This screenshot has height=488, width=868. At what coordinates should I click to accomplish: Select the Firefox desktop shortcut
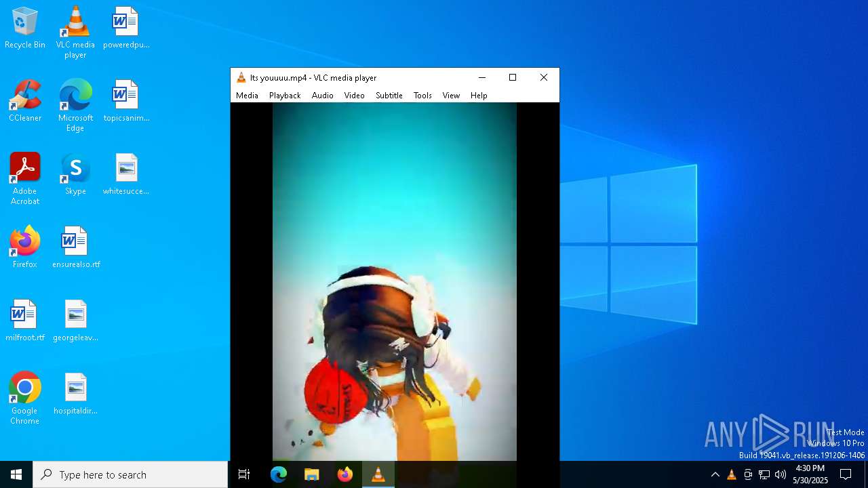click(25, 248)
